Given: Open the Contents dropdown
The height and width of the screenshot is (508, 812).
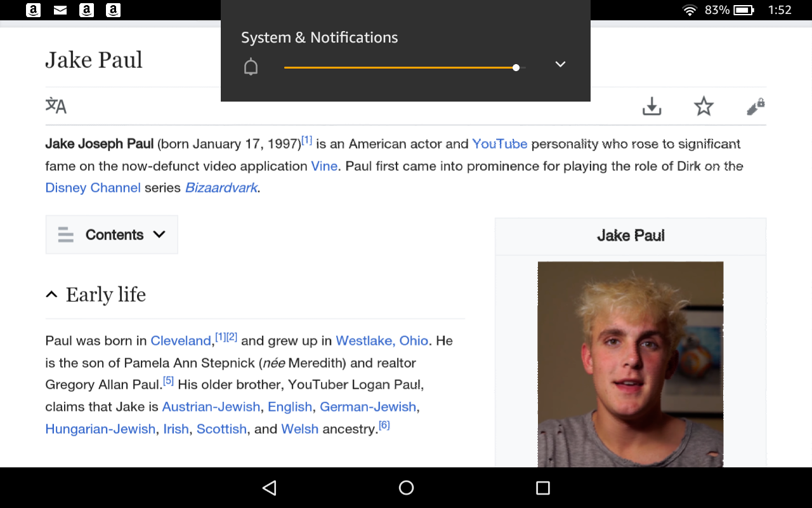Looking at the screenshot, I should tap(112, 235).
